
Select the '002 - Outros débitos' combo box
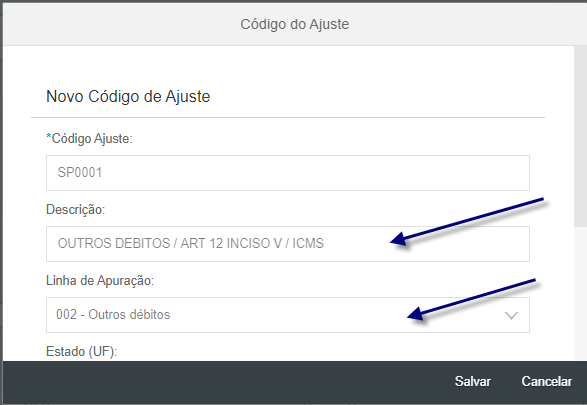pos(288,315)
